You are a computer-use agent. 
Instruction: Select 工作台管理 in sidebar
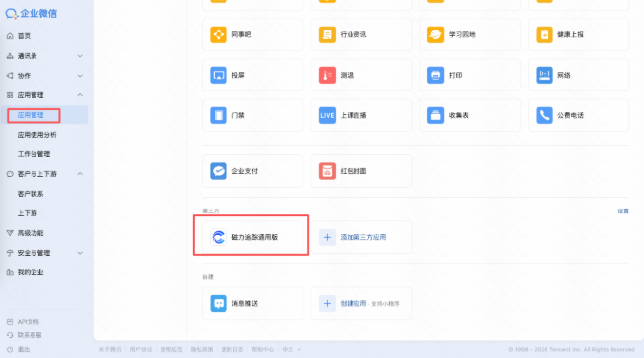33,154
